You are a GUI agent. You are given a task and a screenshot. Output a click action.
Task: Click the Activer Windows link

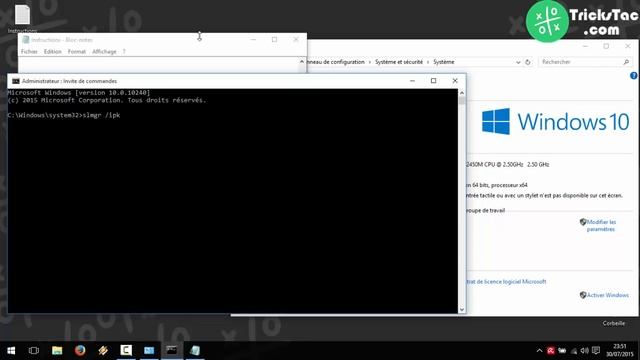(607, 295)
